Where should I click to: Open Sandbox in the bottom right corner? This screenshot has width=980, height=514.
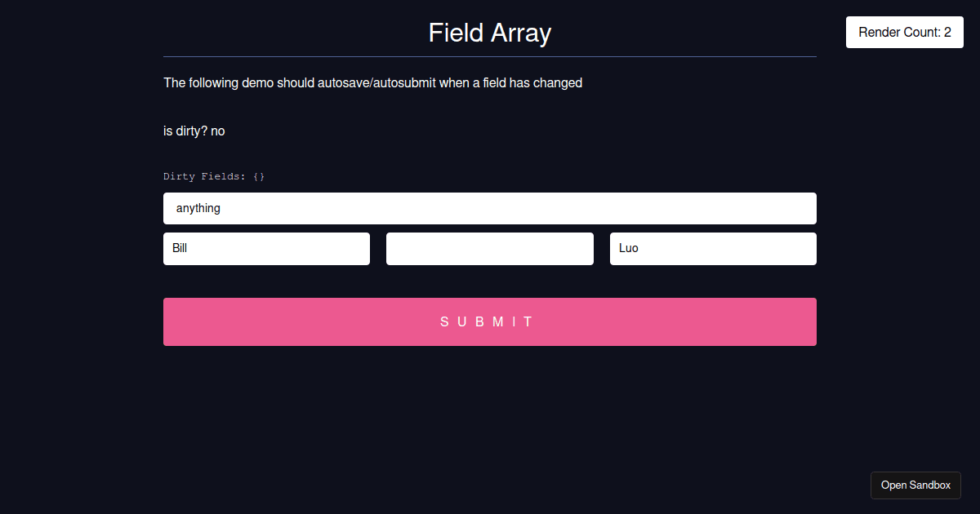pos(915,485)
